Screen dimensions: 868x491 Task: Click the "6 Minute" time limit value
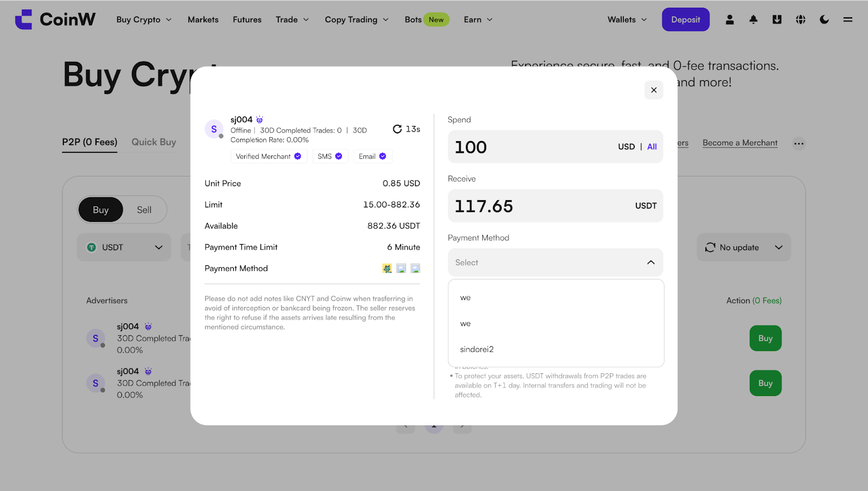coord(404,247)
